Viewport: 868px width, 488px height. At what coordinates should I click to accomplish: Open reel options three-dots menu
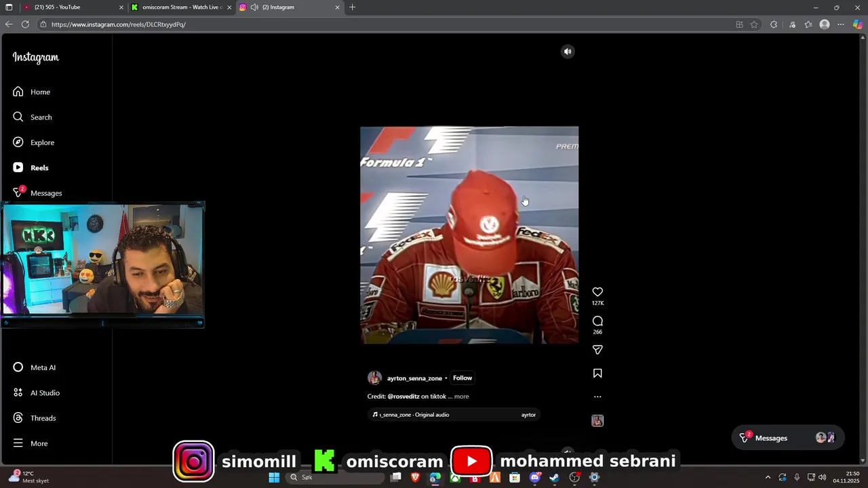tap(597, 396)
